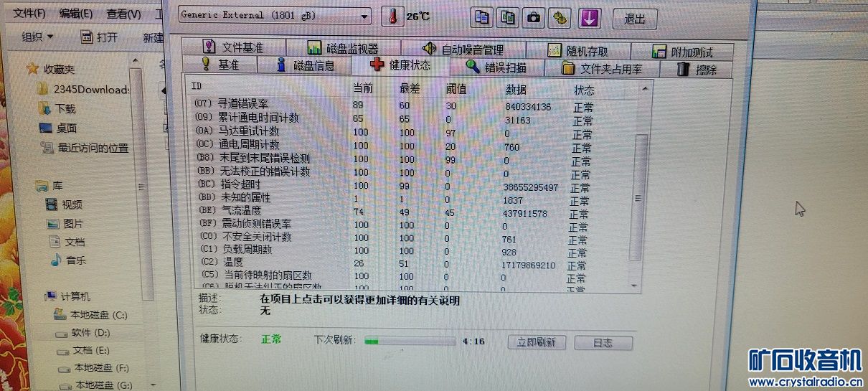Click the 图片 pictures library icon

(x=54, y=223)
